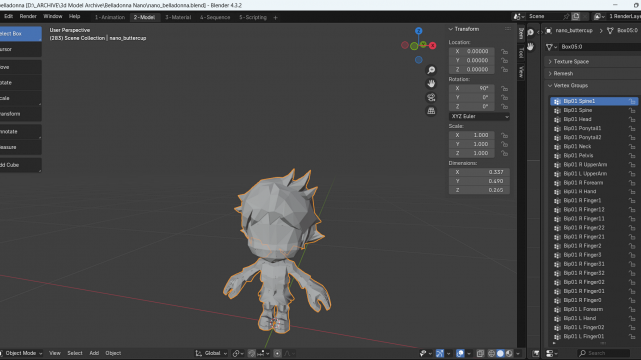The image size is (641, 360).
Task: Edit the Dimensions X field
Action: coord(480,172)
